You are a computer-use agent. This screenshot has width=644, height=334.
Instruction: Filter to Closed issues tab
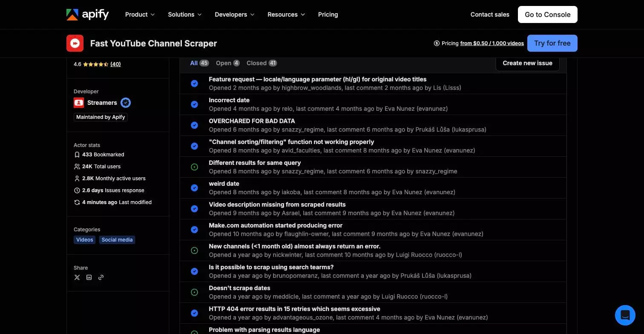pyautogui.click(x=262, y=63)
